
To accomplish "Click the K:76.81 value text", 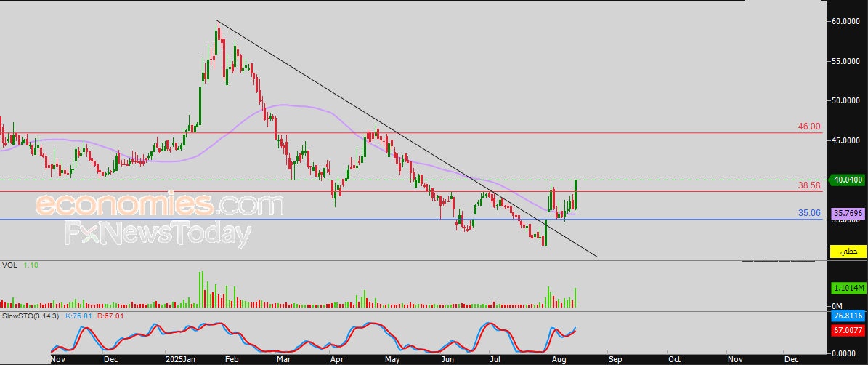I will 80,316.
